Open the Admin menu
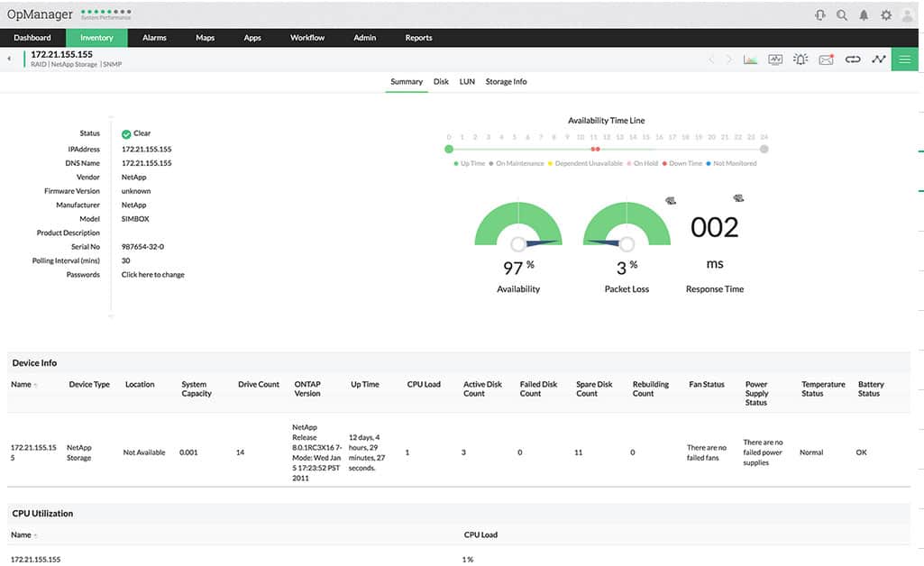Viewport: 924px width, 566px height. coord(365,38)
